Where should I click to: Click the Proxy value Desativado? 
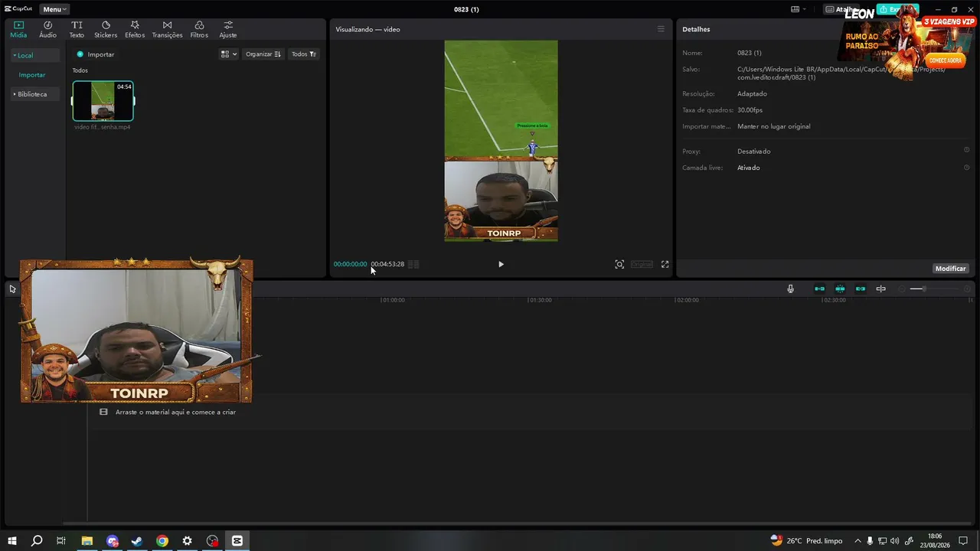tap(754, 152)
